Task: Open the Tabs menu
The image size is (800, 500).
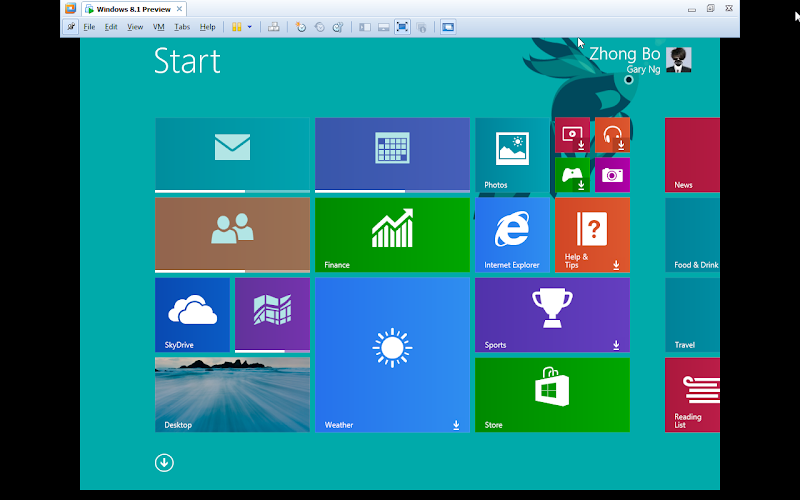Action: click(182, 27)
